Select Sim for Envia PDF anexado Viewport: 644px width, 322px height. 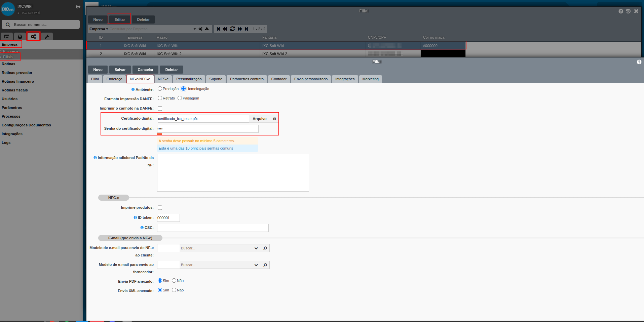coord(160,281)
